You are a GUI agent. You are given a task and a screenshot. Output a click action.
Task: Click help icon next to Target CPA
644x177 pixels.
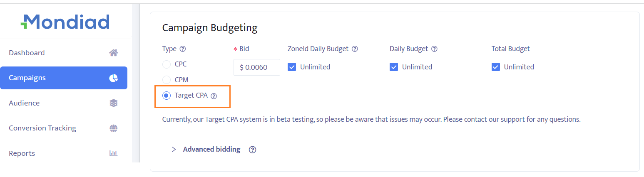[214, 96]
